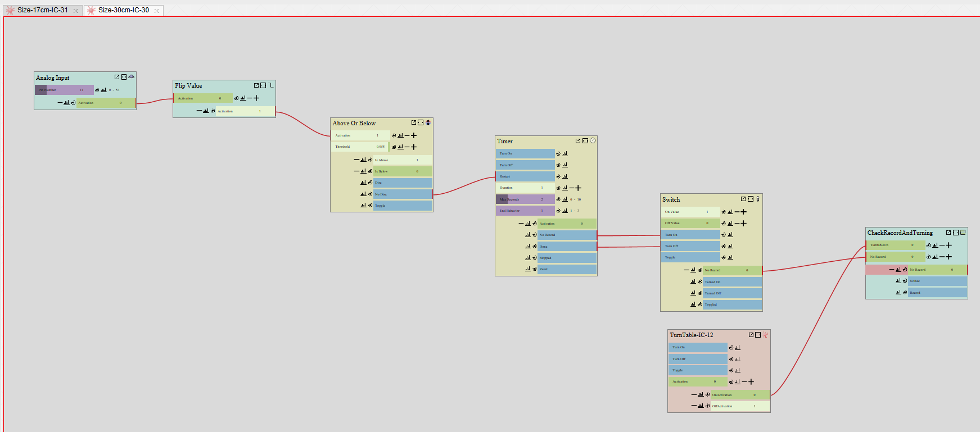980x432 pixels.
Task: Click plus on Switch On Value
Action: (x=743, y=212)
